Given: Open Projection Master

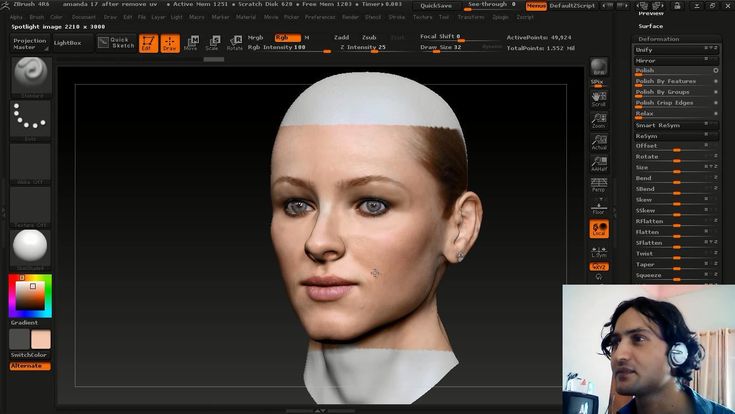Looking at the screenshot, I should (x=30, y=44).
